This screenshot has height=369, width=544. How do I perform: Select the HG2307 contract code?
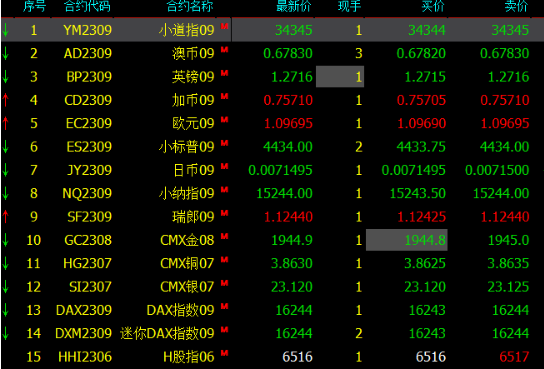[87, 263]
